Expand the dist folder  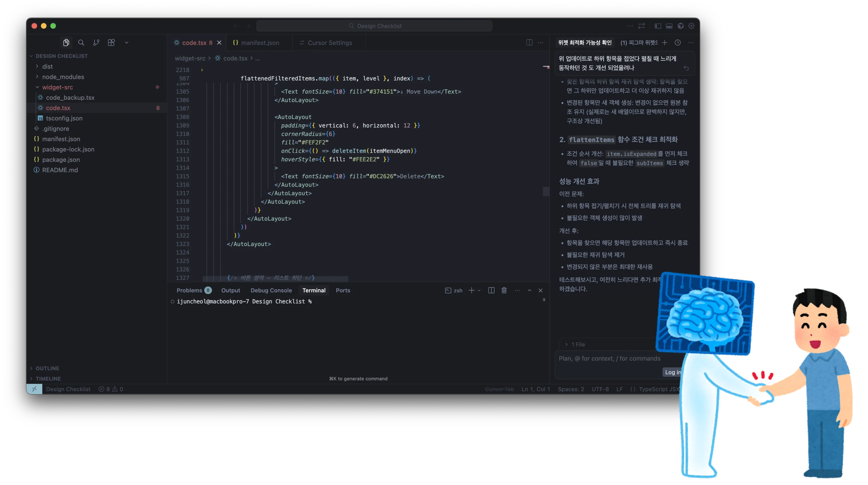(47, 66)
